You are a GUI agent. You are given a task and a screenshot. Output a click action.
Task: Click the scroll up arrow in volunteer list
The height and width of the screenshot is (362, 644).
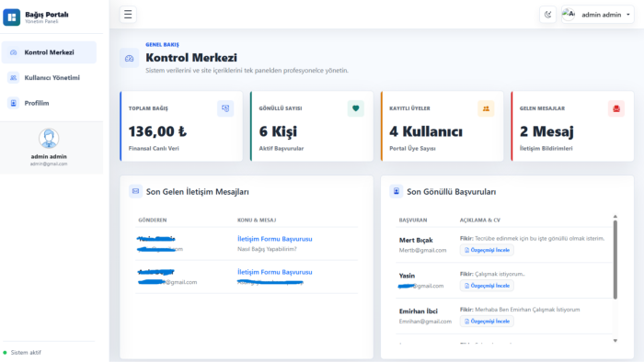click(x=615, y=217)
